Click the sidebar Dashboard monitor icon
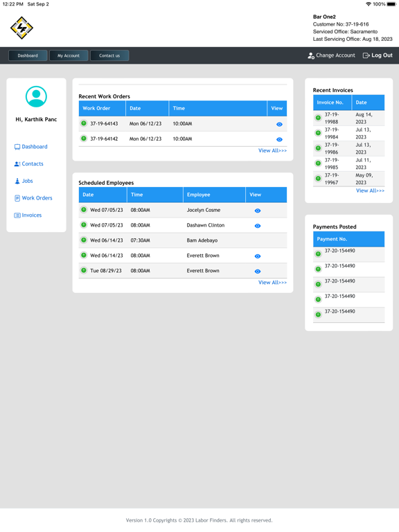 pos(17,147)
